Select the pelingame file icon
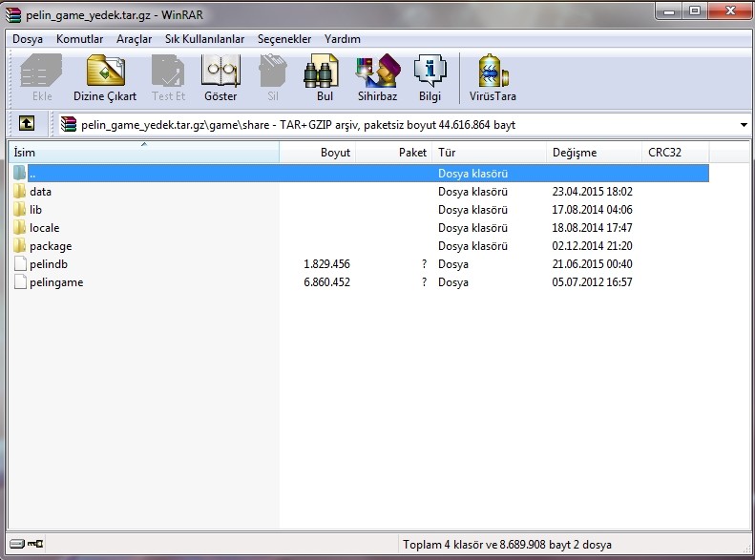Image resolution: width=755 pixels, height=560 pixels. click(x=20, y=282)
